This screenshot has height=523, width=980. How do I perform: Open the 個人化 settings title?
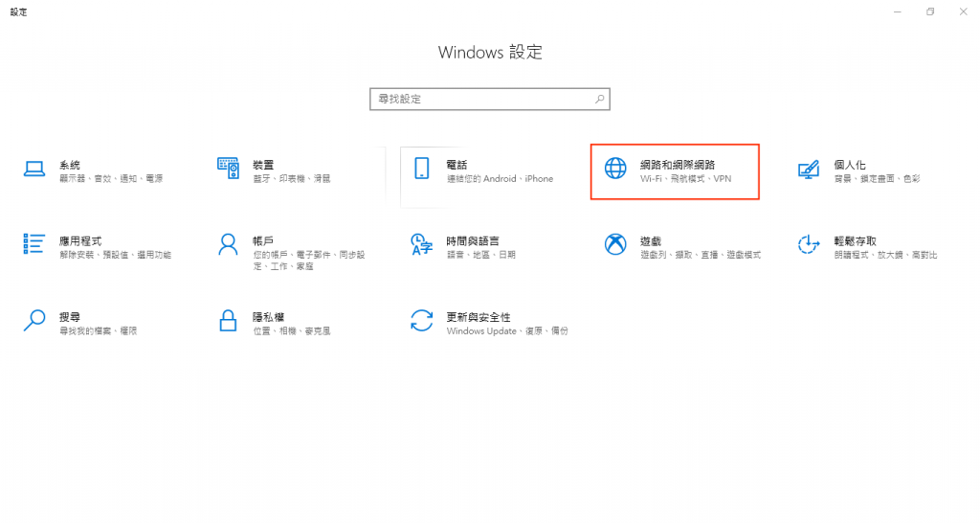[850, 165]
